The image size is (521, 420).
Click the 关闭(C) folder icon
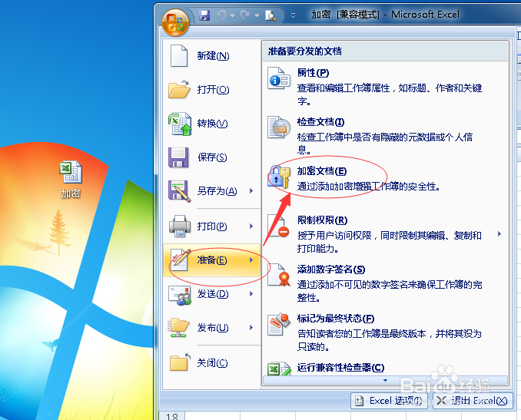(180, 362)
